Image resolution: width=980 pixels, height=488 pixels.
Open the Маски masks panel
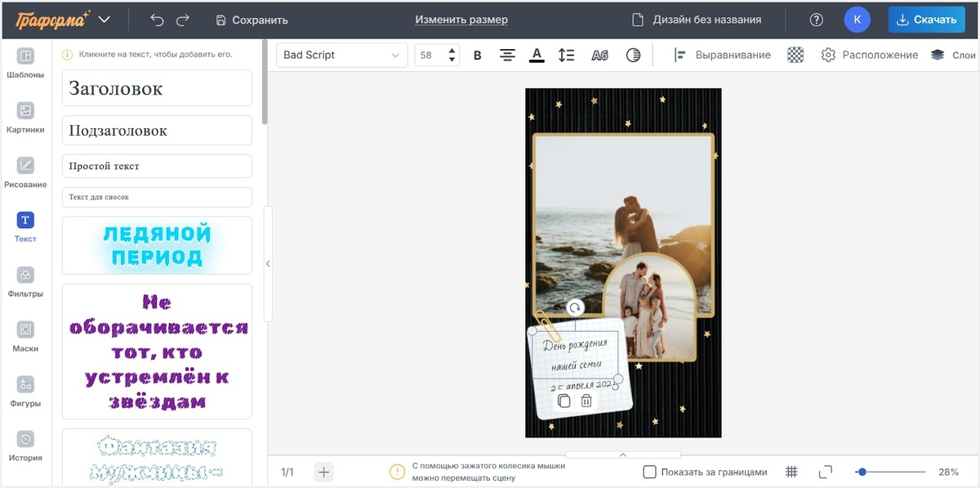(25, 337)
